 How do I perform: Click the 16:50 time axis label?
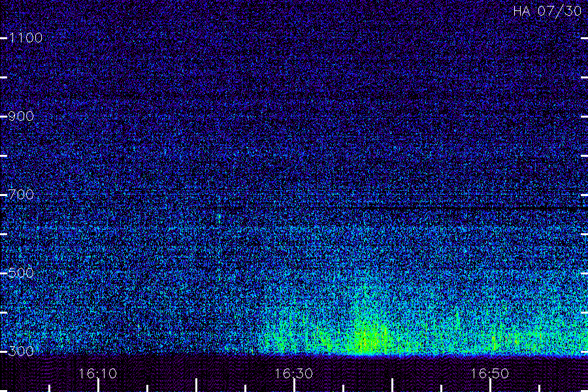[490, 374]
